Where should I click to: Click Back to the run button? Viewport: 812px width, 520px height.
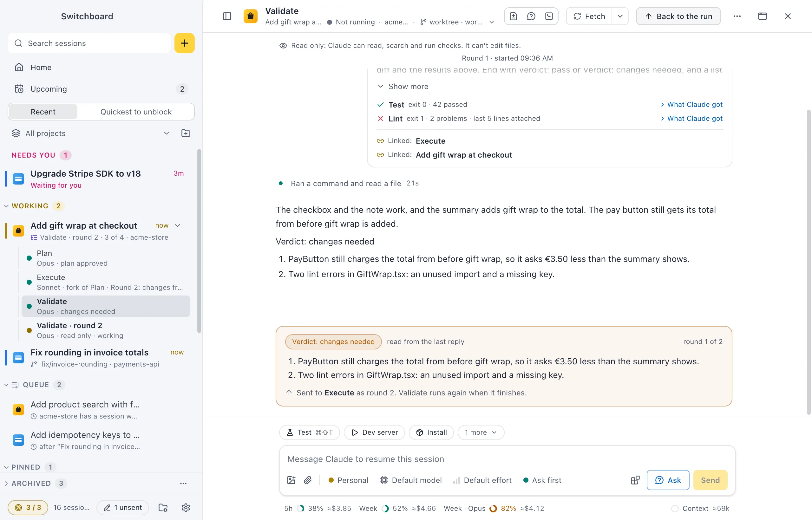(x=678, y=16)
